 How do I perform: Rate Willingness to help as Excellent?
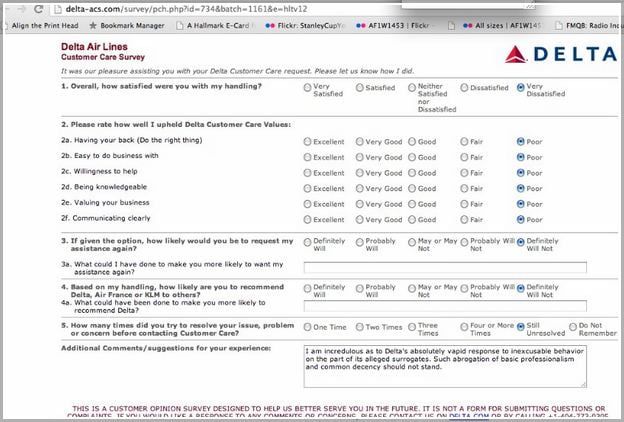point(307,173)
